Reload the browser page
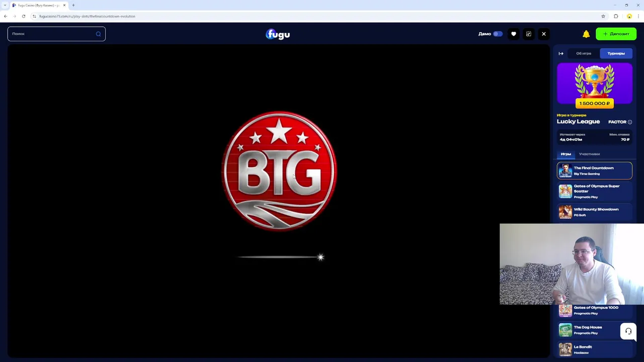644x362 pixels. [24, 16]
